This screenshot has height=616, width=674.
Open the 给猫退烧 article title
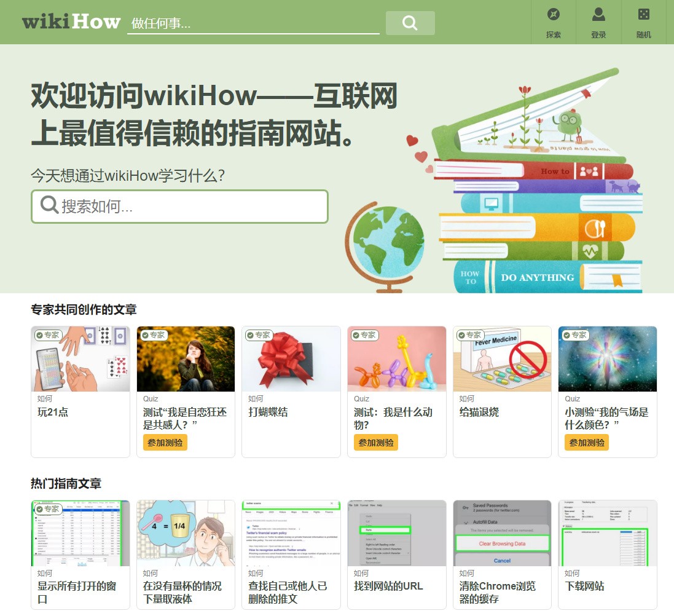[x=479, y=412]
